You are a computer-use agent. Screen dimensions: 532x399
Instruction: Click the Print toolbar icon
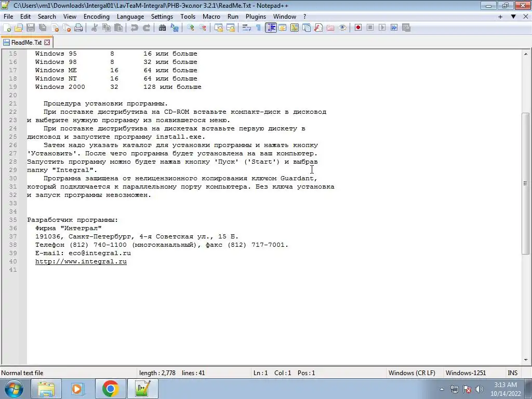pyautogui.click(x=78, y=28)
